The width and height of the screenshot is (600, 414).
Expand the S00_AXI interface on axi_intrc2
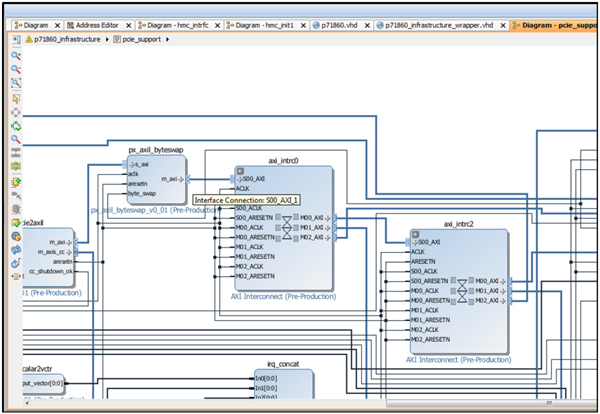pyautogui.click(x=415, y=242)
